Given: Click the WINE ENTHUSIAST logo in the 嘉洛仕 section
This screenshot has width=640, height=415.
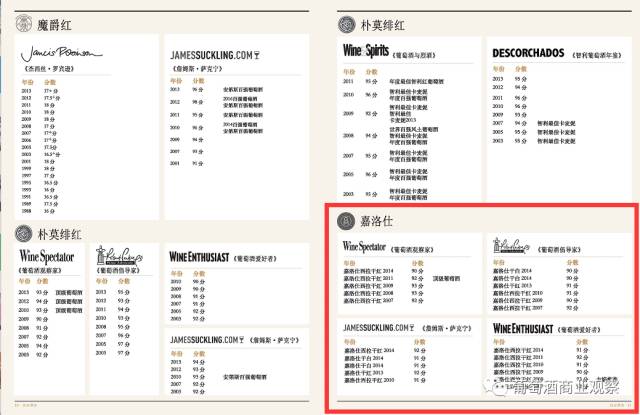Looking at the screenshot, I should coord(523,328).
